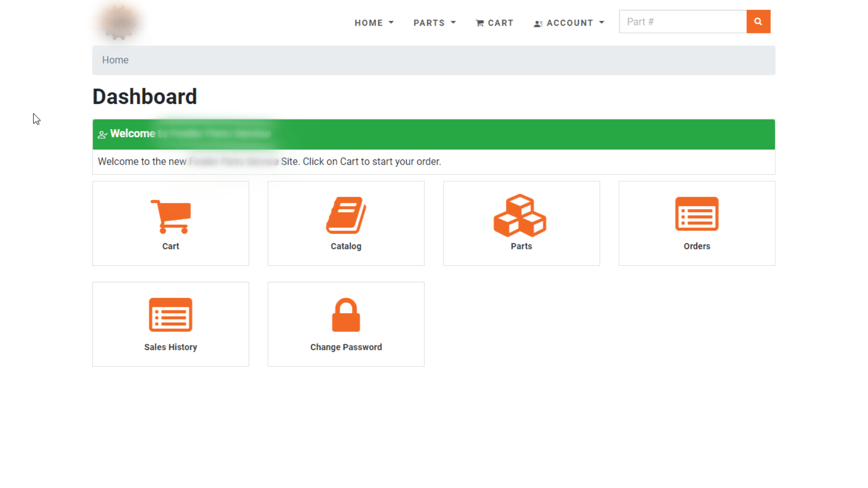Click the Sales History tile
This screenshot has height=488, width=868.
pos(170,324)
